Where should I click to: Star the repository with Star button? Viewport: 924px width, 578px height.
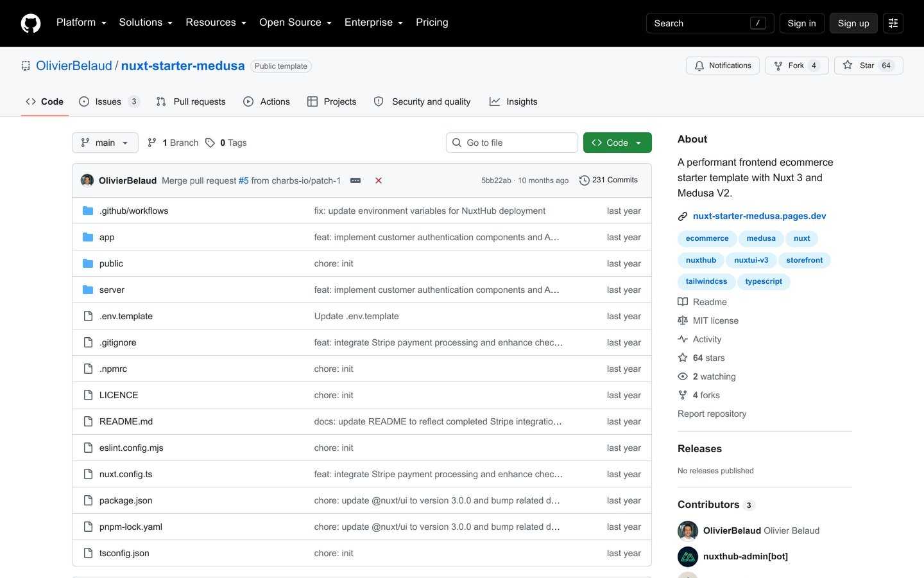[869, 66]
